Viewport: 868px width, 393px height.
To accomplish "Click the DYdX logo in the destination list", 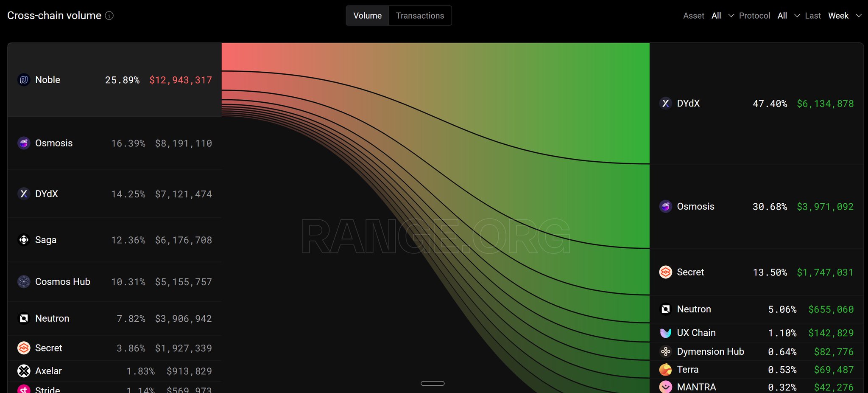I will (x=666, y=103).
